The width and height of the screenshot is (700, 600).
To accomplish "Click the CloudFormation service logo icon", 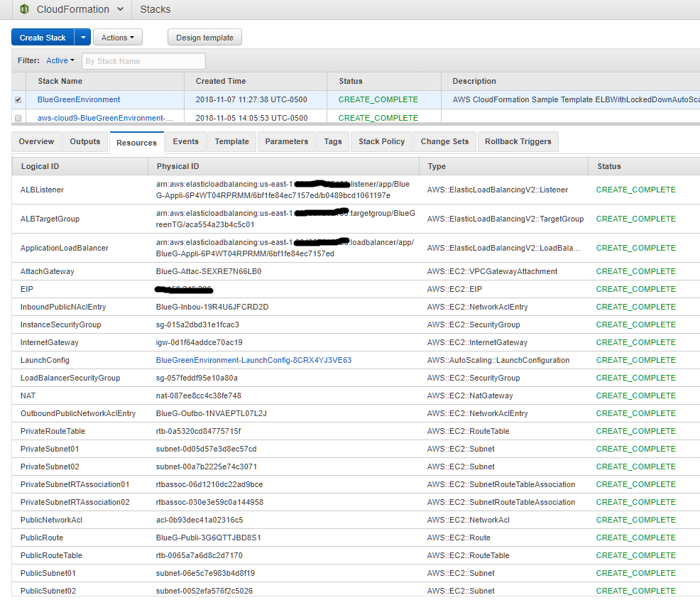I will click(x=25, y=9).
